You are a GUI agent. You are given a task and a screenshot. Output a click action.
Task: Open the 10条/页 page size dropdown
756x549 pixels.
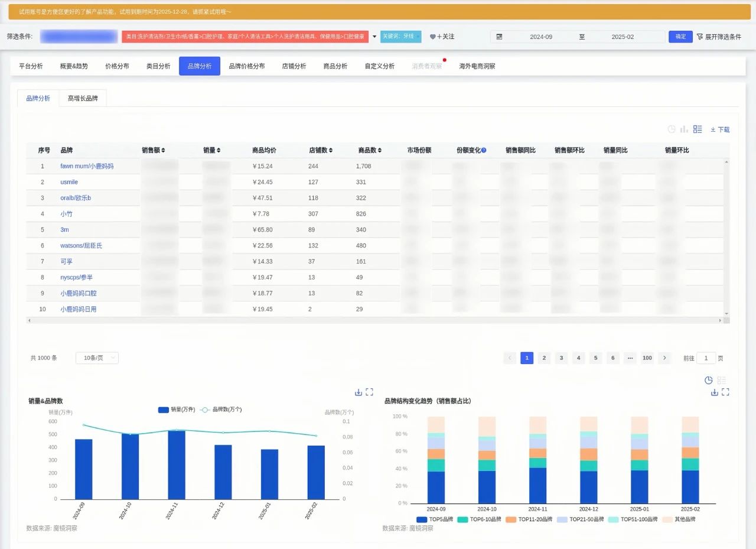click(x=97, y=358)
